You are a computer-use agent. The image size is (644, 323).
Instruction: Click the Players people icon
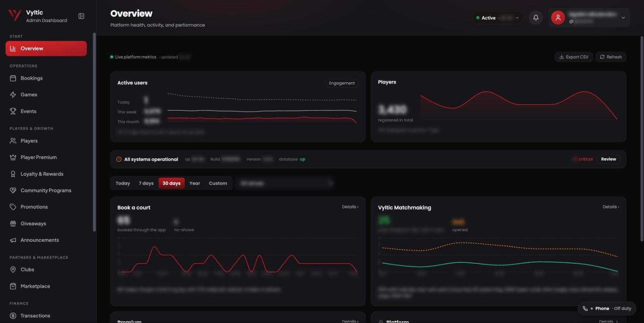point(13,141)
